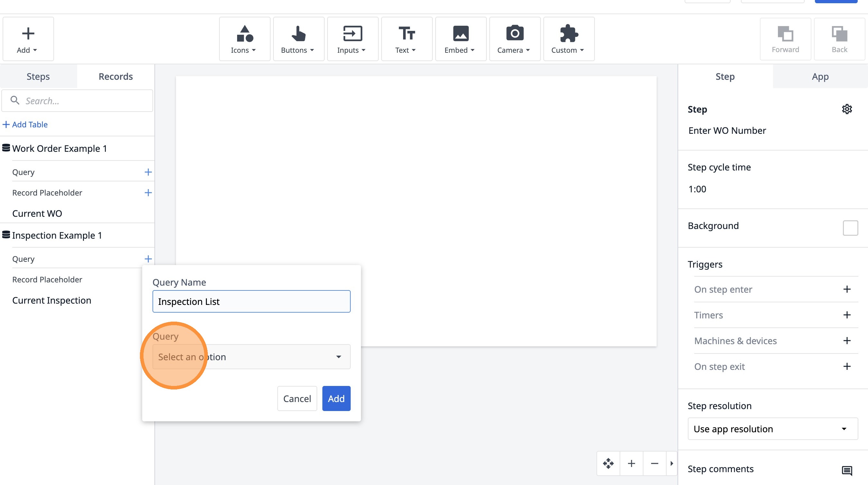
Task: Add Record Placeholder for Work Order table
Action: point(148,193)
